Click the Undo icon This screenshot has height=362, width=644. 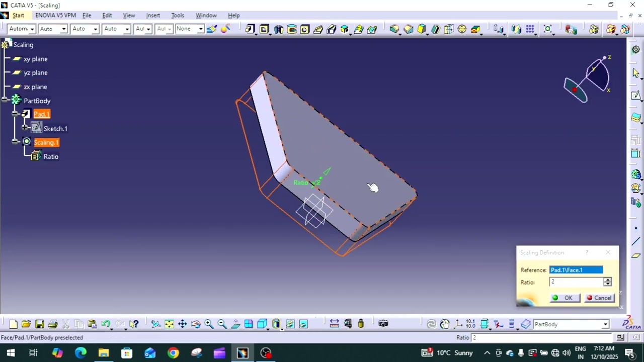point(105,324)
